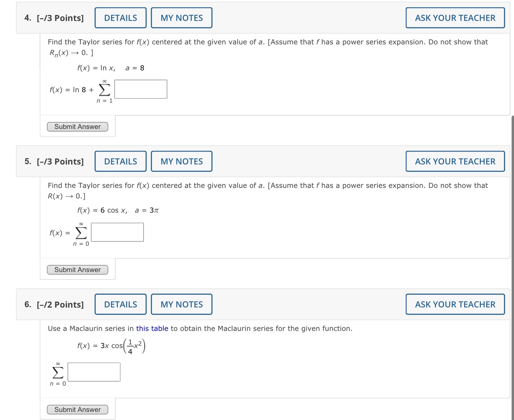Open the 'this table' link in question 6
This screenshot has width=514, height=420.
pyautogui.click(x=152, y=328)
